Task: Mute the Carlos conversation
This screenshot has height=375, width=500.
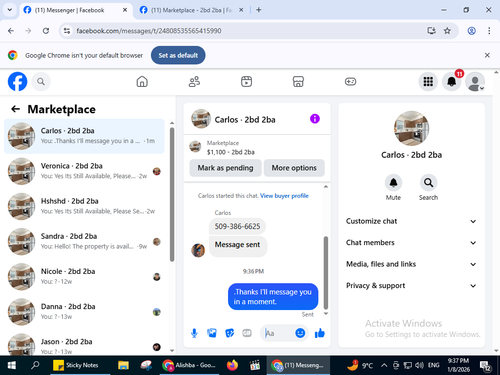Action: [393, 183]
